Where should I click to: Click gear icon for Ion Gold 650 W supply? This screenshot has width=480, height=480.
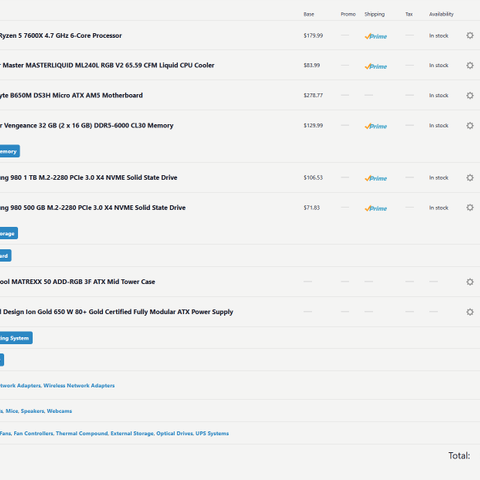point(470,312)
